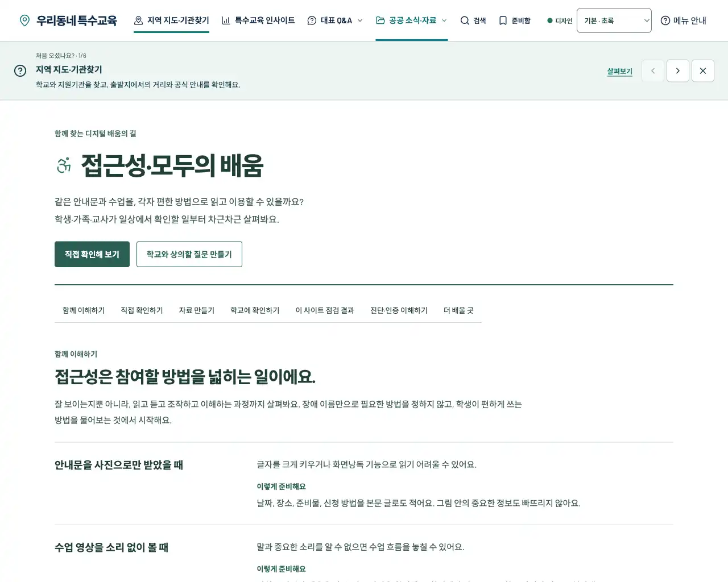Viewport: 728px width, 582px height.
Task: Open the 지역 지도·기관찾기 nav item
Action: 171,20
